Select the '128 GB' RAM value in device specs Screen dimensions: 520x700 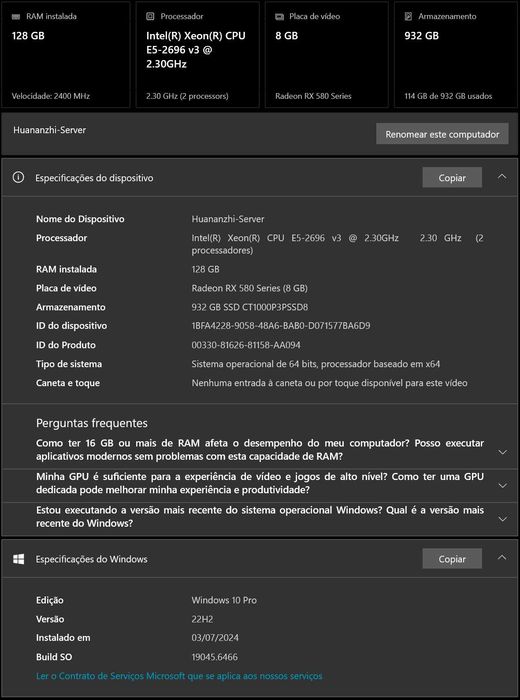point(205,270)
